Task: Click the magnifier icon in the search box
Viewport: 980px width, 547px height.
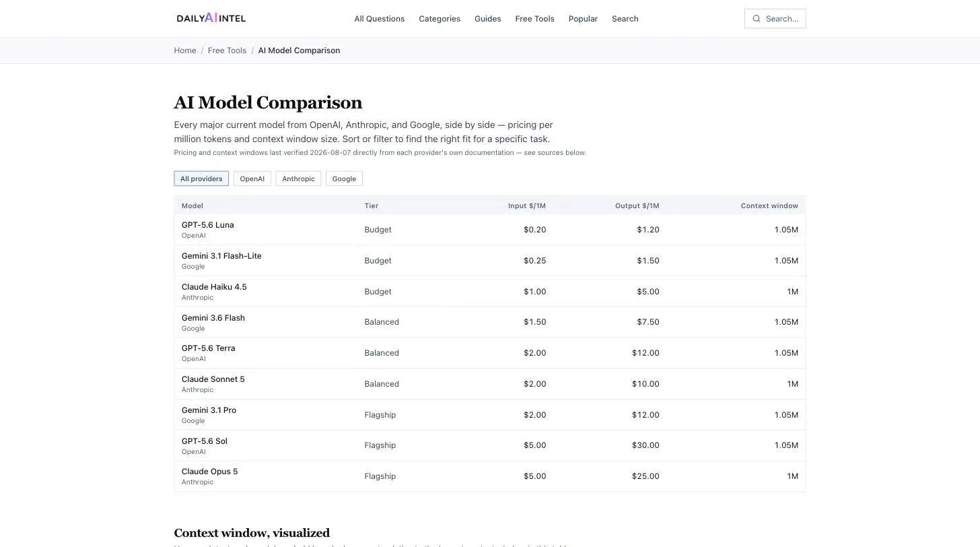Action: [x=757, y=19]
